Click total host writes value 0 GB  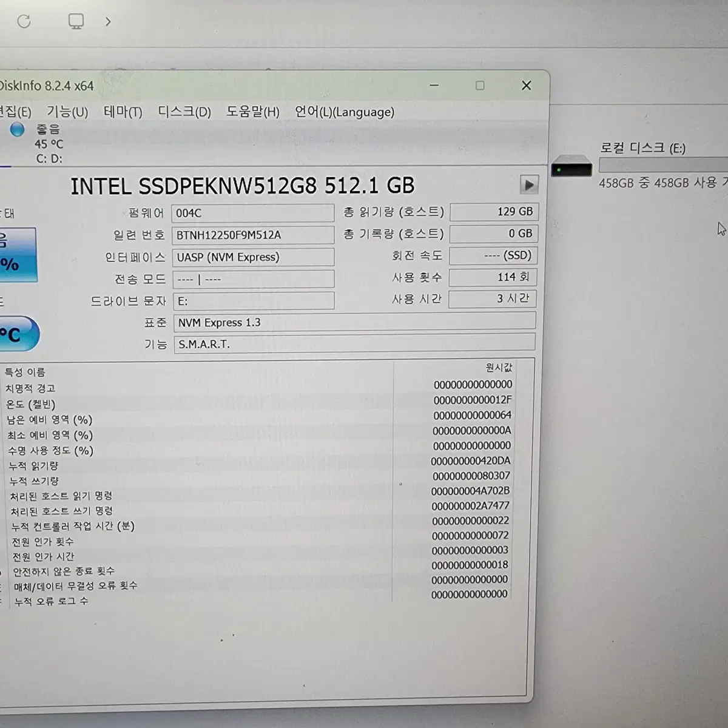[x=494, y=234]
